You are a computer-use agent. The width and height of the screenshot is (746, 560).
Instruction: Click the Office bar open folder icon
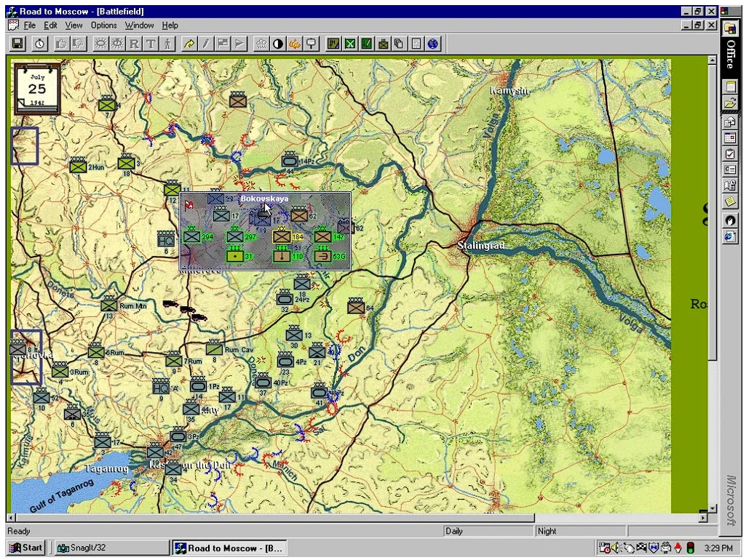click(x=730, y=103)
